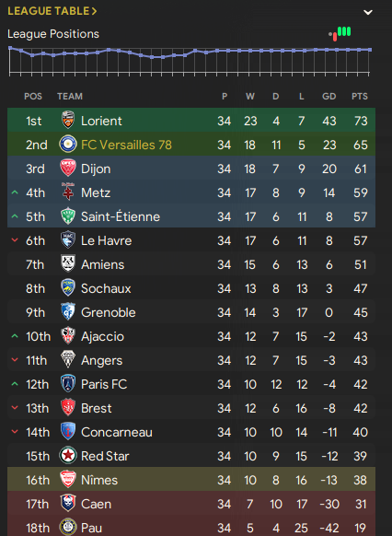Click the Saint-Étienne green crest
392x536 pixels.
[x=68, y=216]
